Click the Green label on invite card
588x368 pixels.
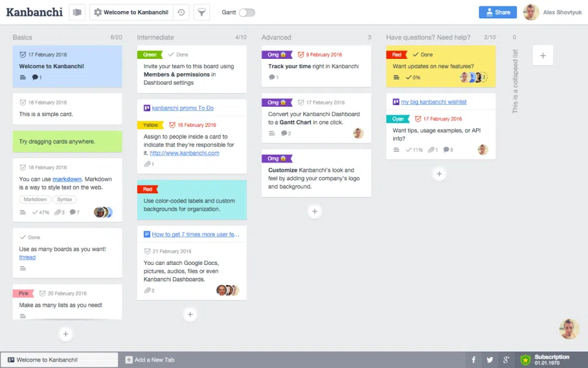149,55
